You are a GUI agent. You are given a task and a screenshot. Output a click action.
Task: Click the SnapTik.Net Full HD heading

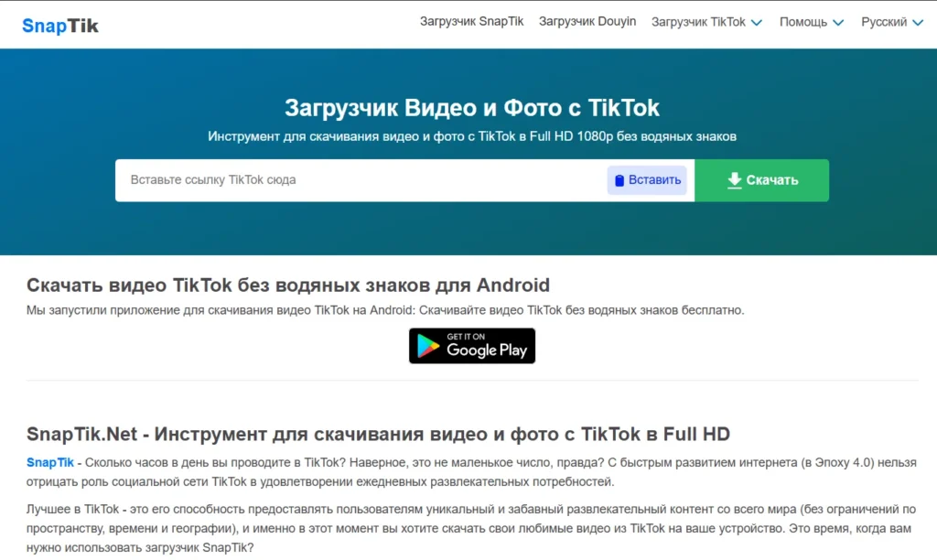click(378, 434)
